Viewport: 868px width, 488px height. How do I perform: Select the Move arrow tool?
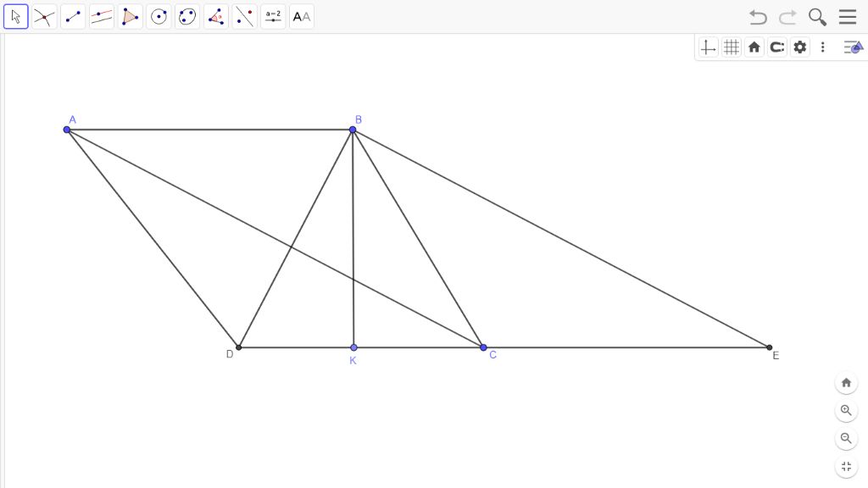tap(15, 17)
